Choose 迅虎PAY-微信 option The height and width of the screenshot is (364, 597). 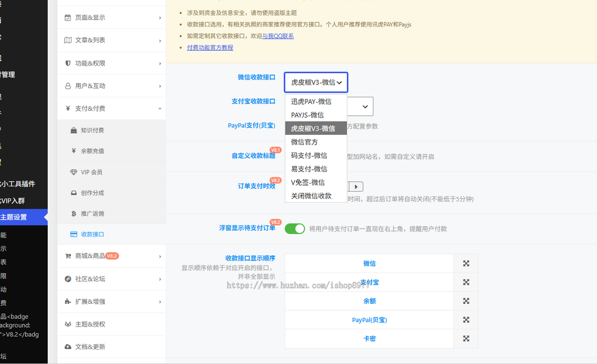tap(316, 101)
